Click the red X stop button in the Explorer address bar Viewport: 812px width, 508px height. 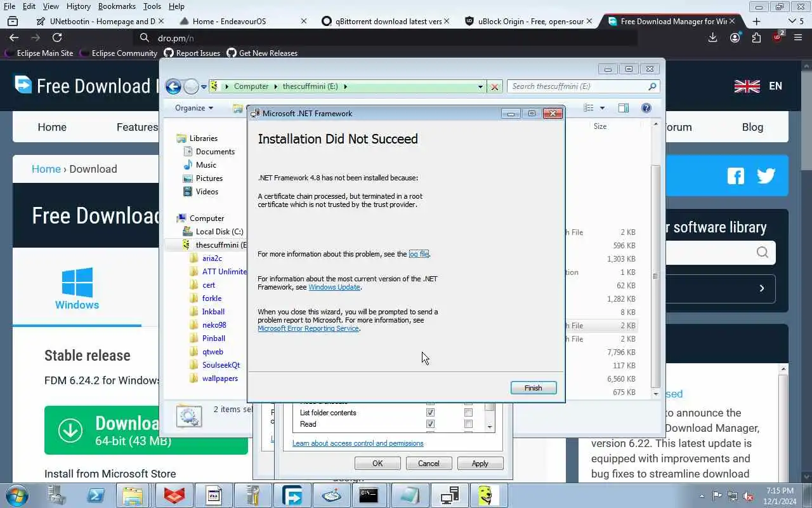[495, 87]
